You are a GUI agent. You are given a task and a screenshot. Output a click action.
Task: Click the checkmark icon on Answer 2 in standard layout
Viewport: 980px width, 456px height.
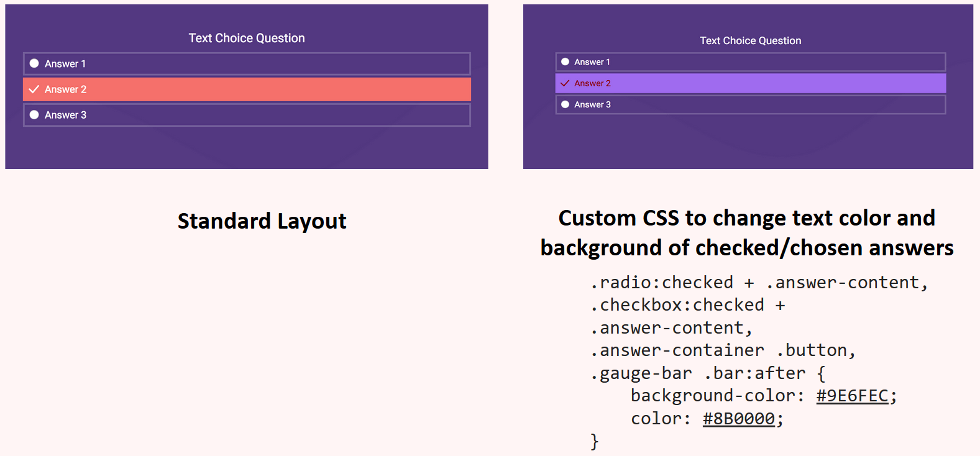(x=34, y=89)
